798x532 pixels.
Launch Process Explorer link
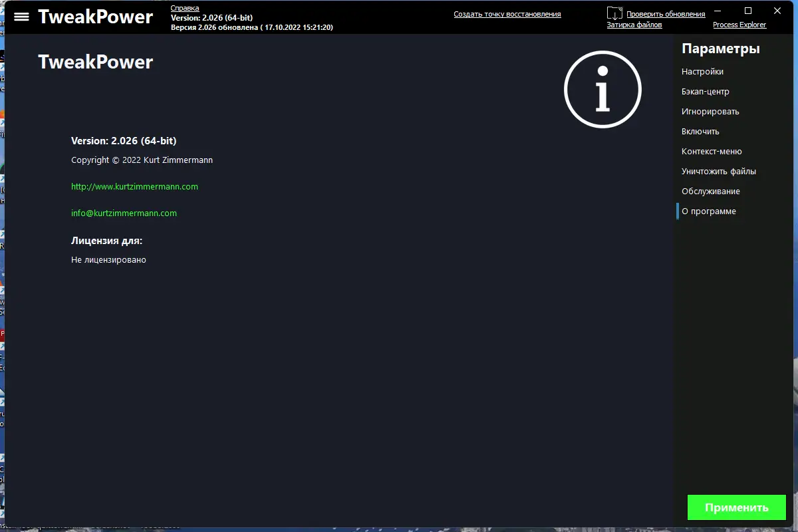point(739,25)
